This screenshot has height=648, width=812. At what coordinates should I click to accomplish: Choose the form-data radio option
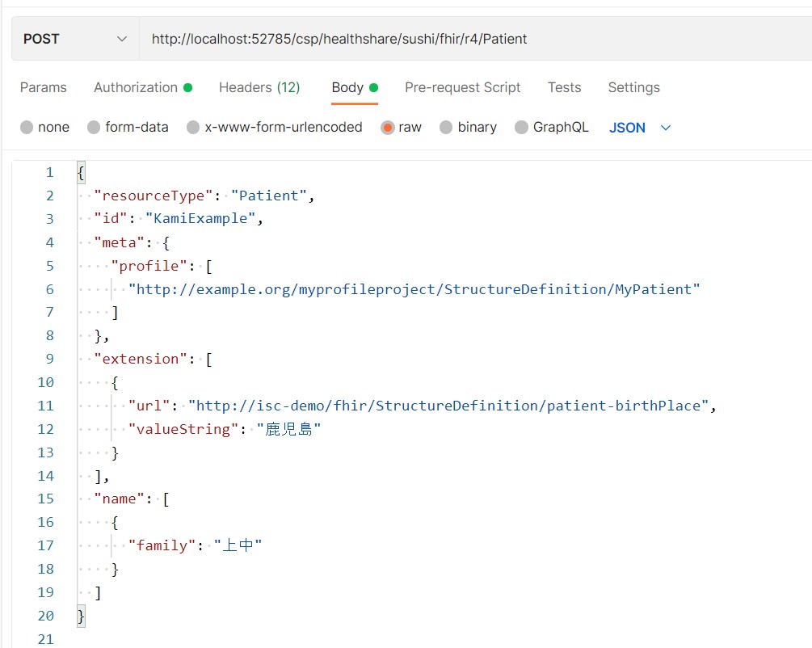pos(94,128)
